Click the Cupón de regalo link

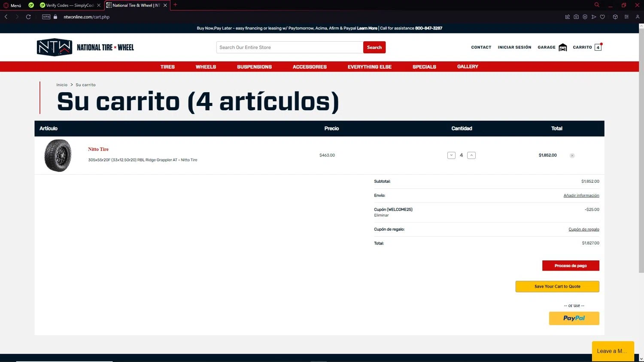pyautogui.click(x=584, y=229)
